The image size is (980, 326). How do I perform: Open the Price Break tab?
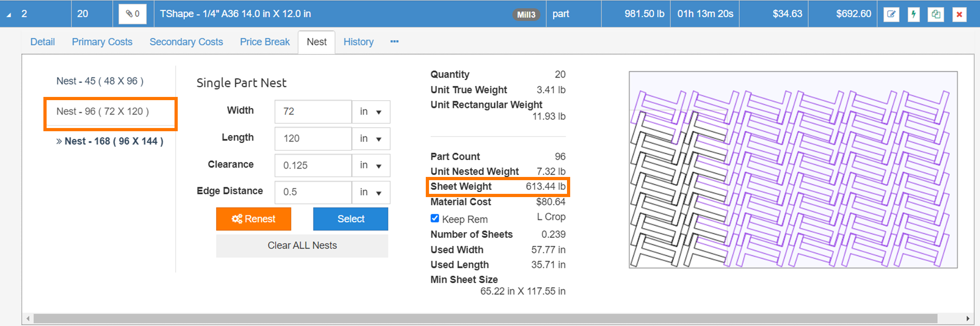(265, 42)
